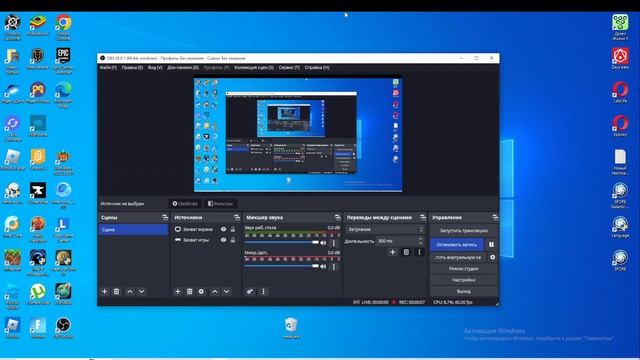
Task: Click the Запустить трансляцию button
Action: point(464,231)
